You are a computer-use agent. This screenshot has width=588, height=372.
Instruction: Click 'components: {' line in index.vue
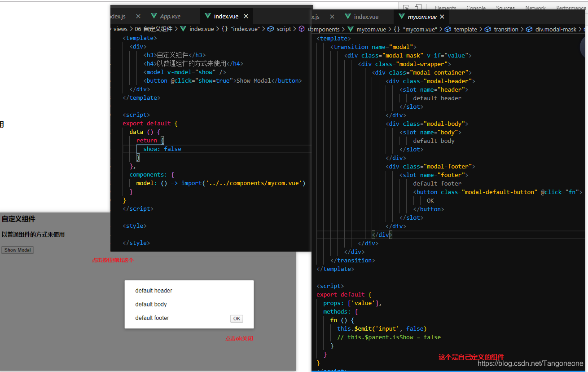point(152,174)
